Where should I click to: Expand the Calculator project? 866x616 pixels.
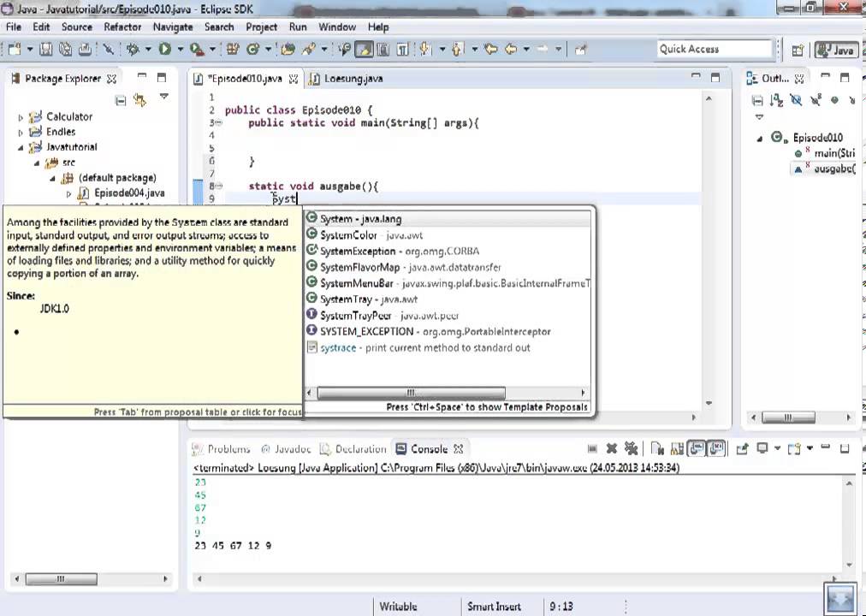coord(21,117)
